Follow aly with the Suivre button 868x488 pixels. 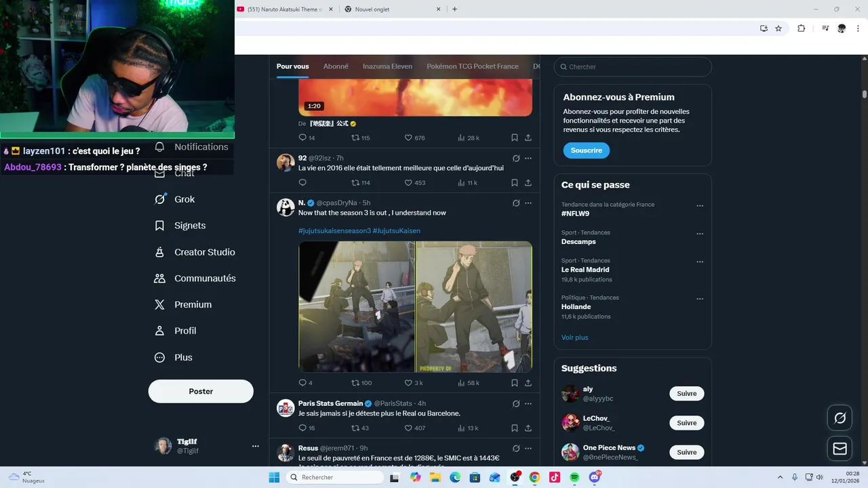pos(687,394)
